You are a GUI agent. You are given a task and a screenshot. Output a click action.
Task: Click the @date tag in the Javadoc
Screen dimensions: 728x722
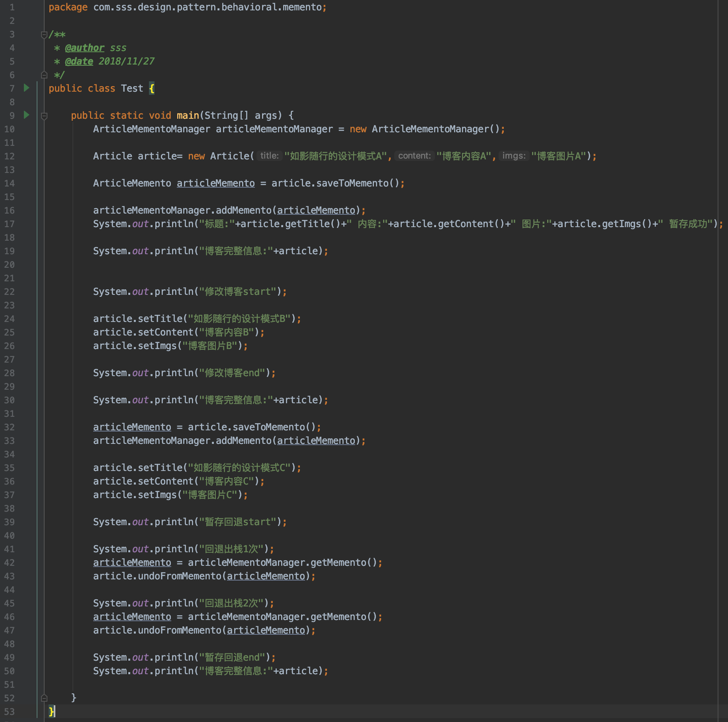coord(79,61)
